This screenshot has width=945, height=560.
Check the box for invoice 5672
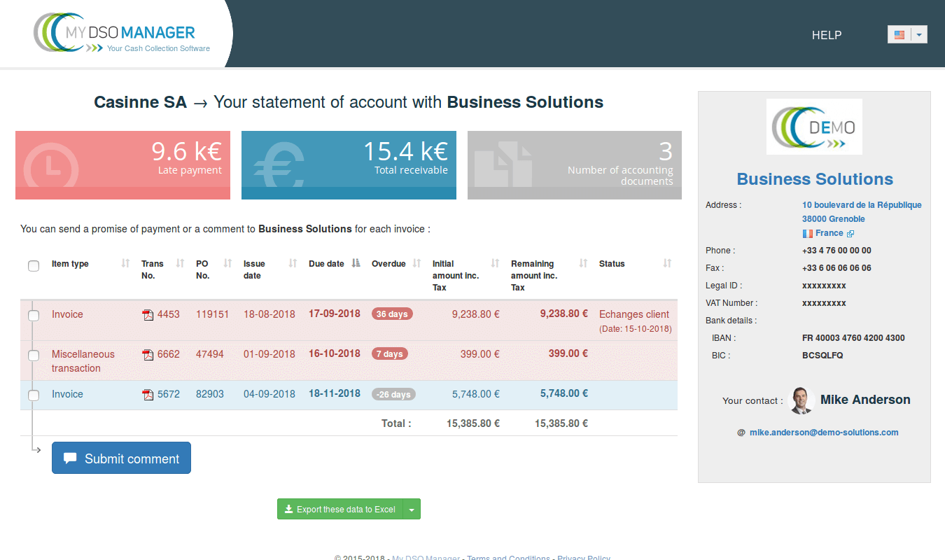pos(34,395)
